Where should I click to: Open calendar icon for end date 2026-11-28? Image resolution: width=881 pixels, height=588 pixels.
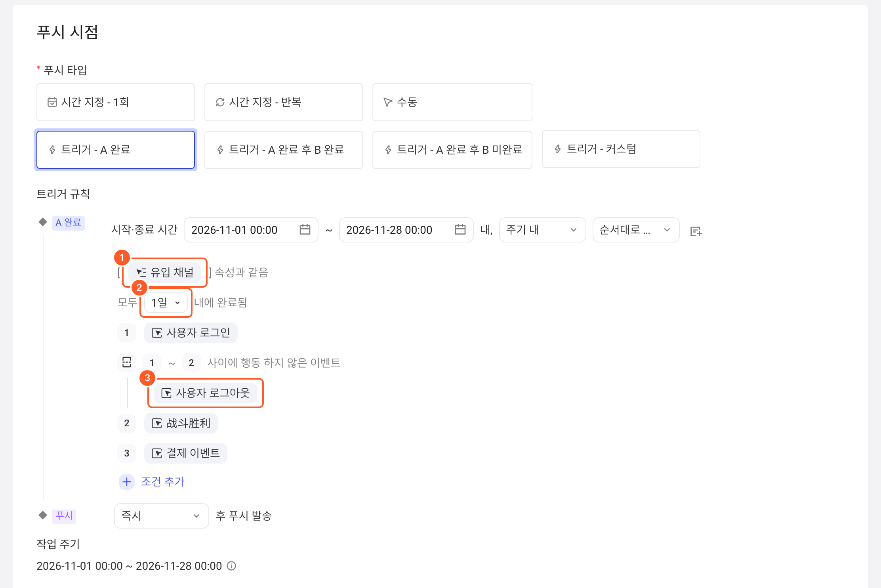point(460,229)
